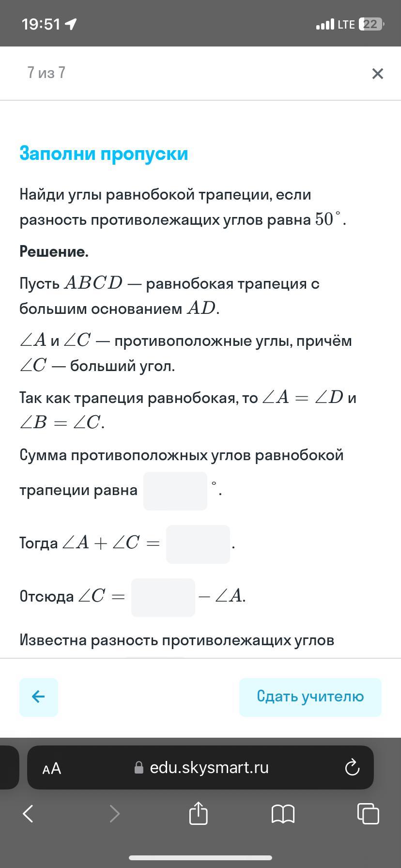Viewport: 401px width, 868px height.
Task: Tap the lock icon beside the URL
Action: pyautogui.click(x=139, y=768)
